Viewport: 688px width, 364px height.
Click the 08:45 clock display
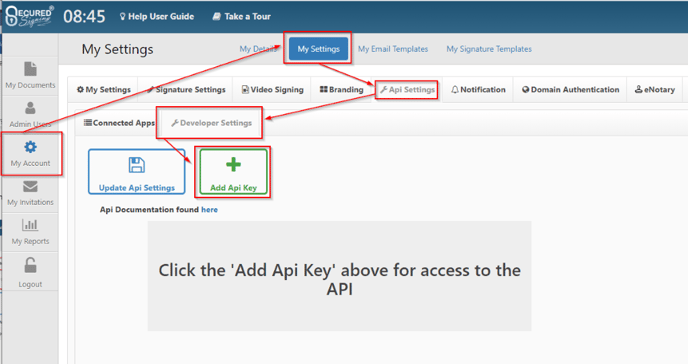(84, 17)
